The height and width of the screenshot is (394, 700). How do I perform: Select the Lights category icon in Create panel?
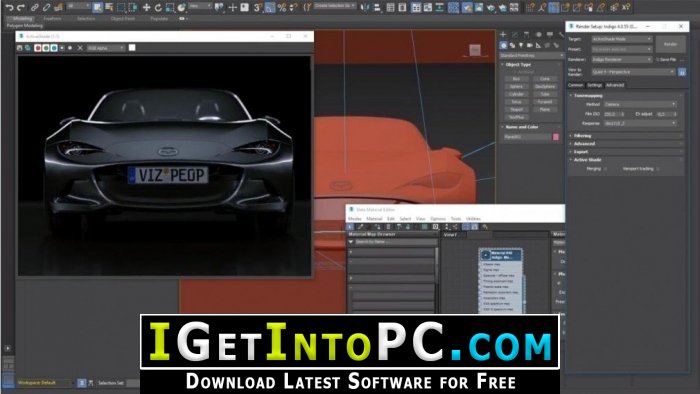[521, 45]
